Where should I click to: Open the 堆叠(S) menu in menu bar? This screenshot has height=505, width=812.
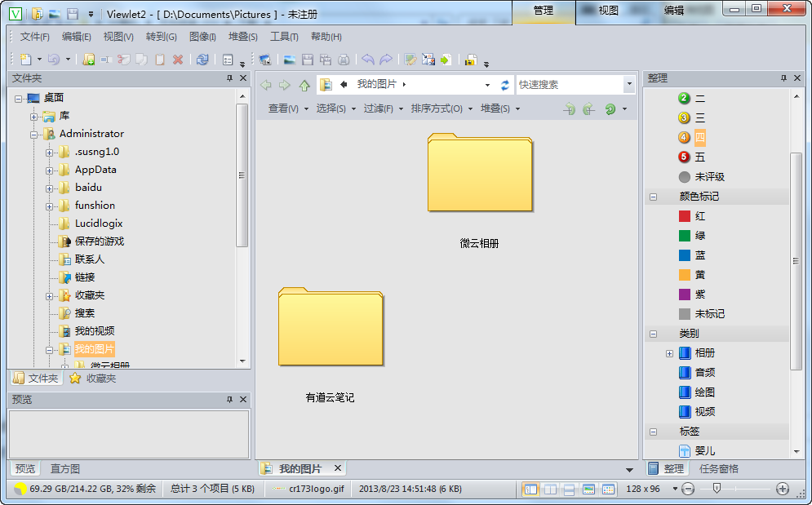243,37
